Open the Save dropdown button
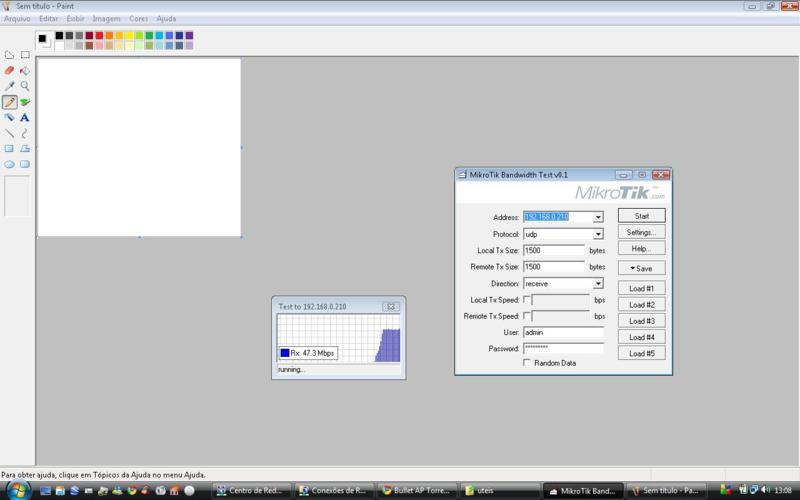Viewport: 800px width, 500px height. point(641,268)
